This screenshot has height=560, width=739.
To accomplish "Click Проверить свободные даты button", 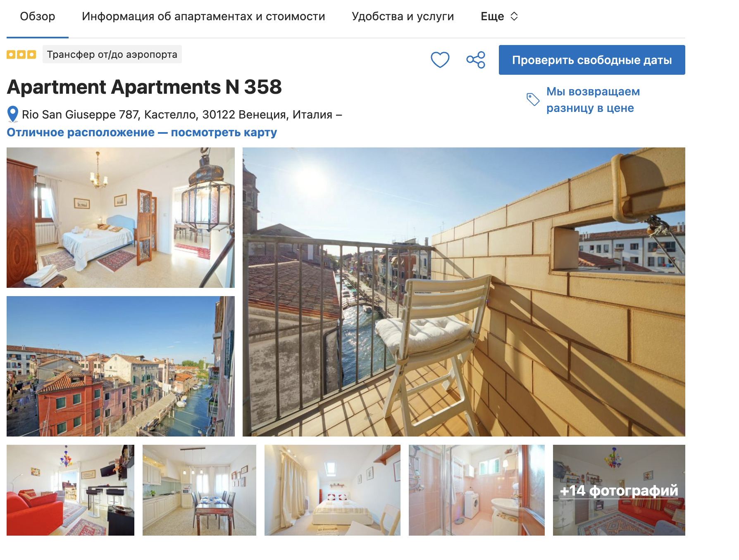I will (x=592, y=60).
